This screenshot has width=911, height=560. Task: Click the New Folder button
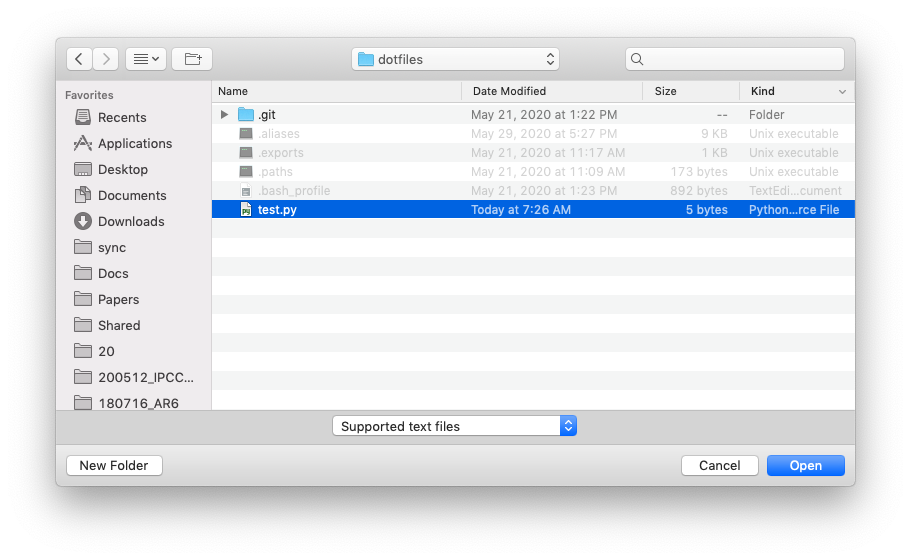tap(114, 465)
